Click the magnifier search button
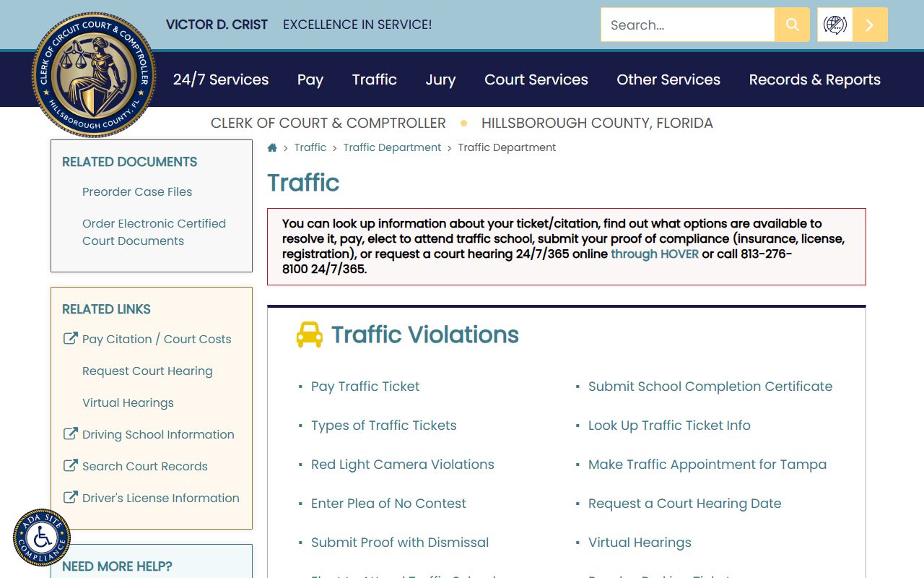This screenshot has width=924, height=578. pyautogui.click(x=792, y=25)
